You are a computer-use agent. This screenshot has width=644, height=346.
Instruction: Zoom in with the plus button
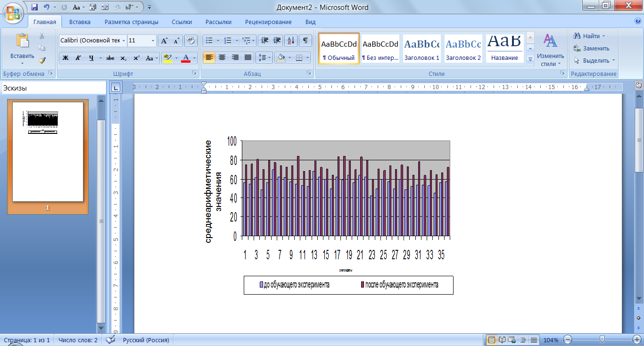point(638,340)
